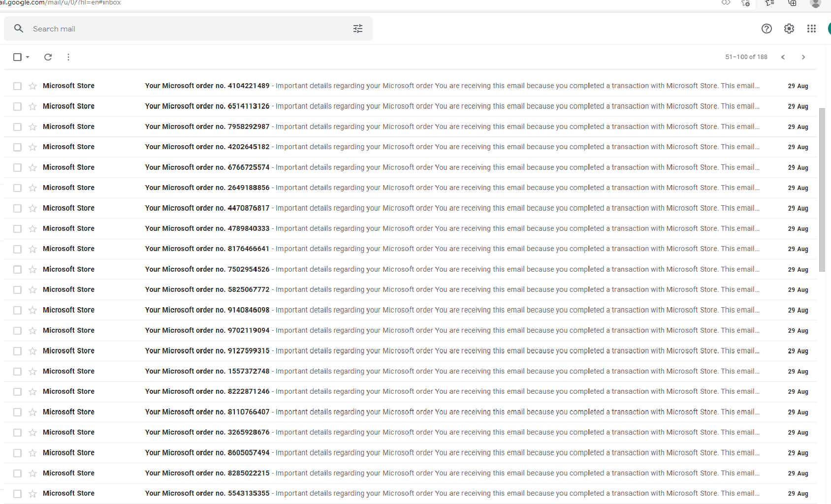
Task: Open the Settings gear icon
Action: click(789, 29)
